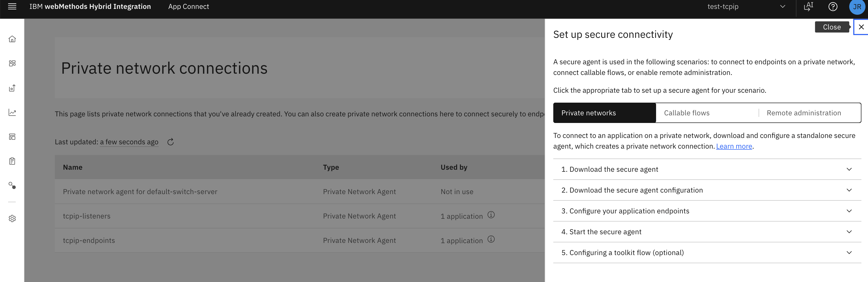The image size is (868, 282).
Task: Follow the Learn more link
Action: tap(734, 146)
